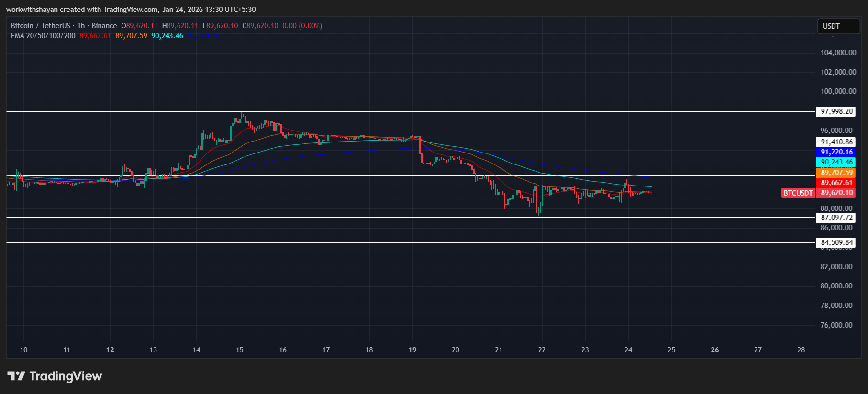Screen dimensions: 868x394
Task: Select the 84,509.84 support line label
Action: click(836, 242)
